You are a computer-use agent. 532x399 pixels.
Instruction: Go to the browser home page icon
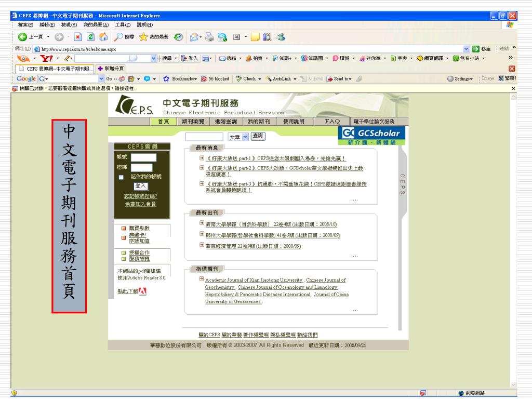click(x=103, y=37)
